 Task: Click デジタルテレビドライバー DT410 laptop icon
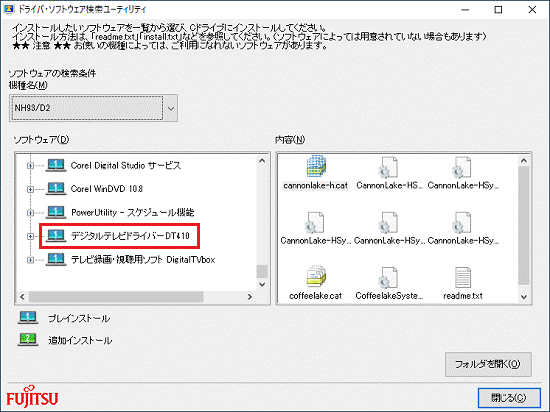click(56, 236)
